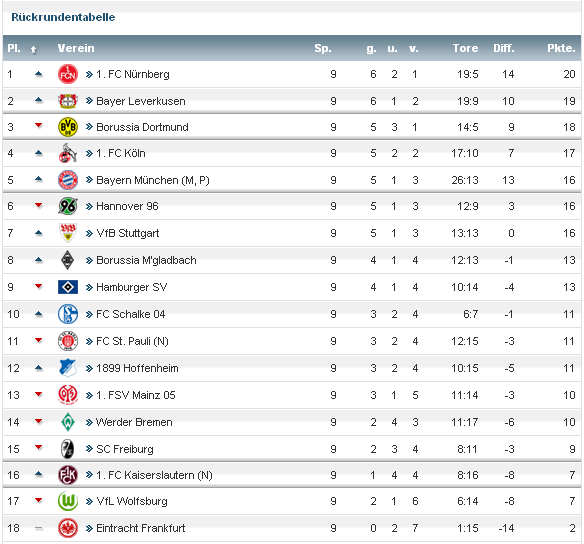Screen dimensions: 584x544
Task: Click the Rückrundentabelle heading
Action: click(63, 17)
